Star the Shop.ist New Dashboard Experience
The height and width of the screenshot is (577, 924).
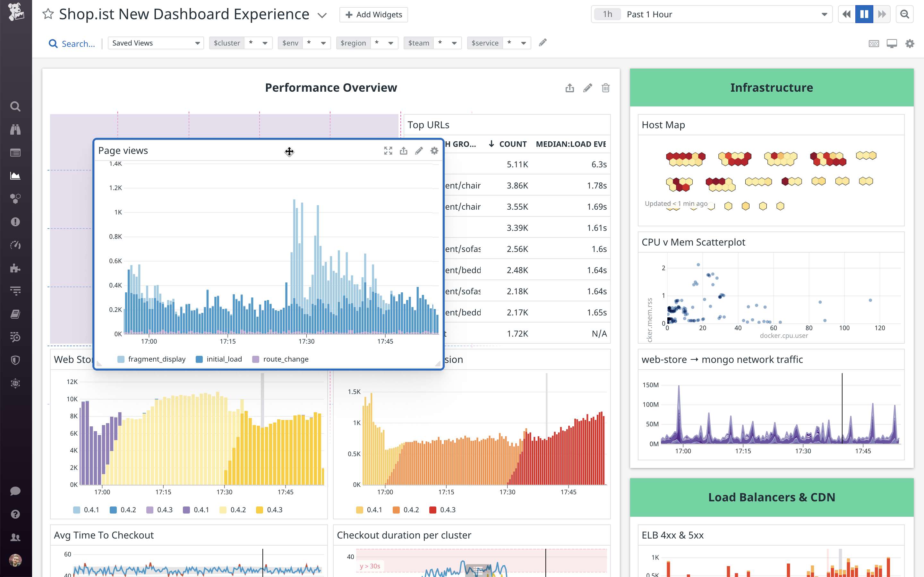click(48, 14)
